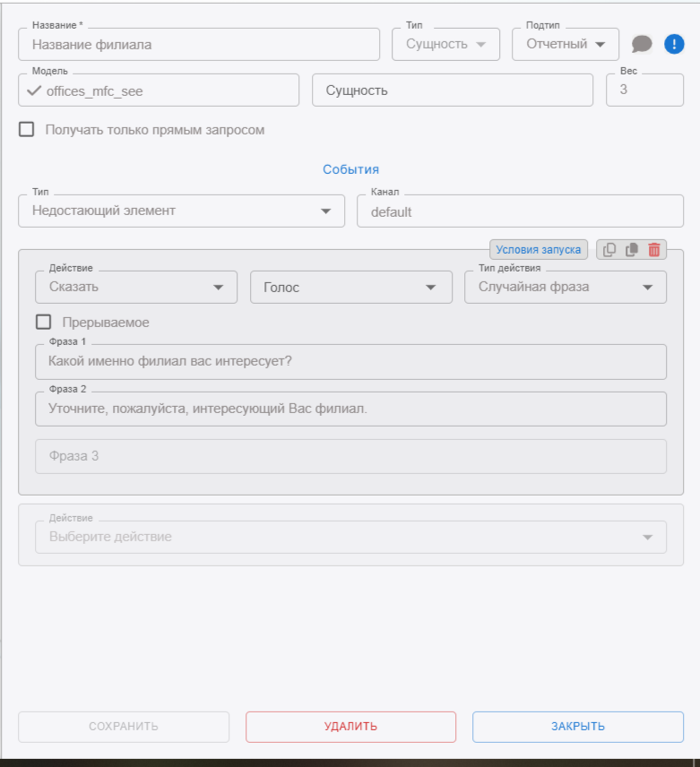Click the 'Закрыть' button
Viewport: 700px width, 767px height.
577,727
